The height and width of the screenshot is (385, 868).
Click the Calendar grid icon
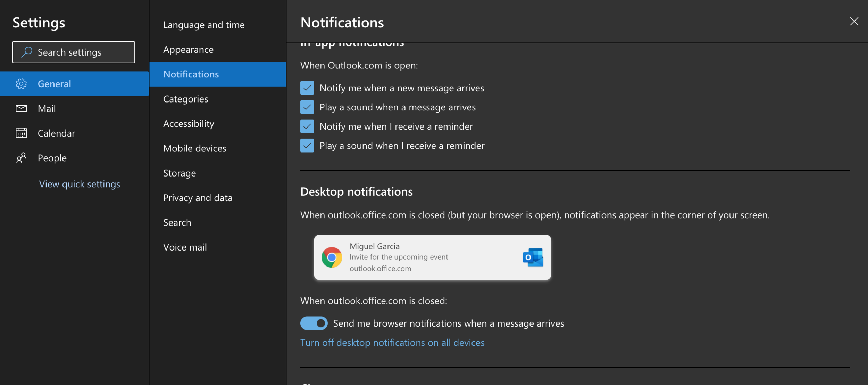tap(21, 133)
